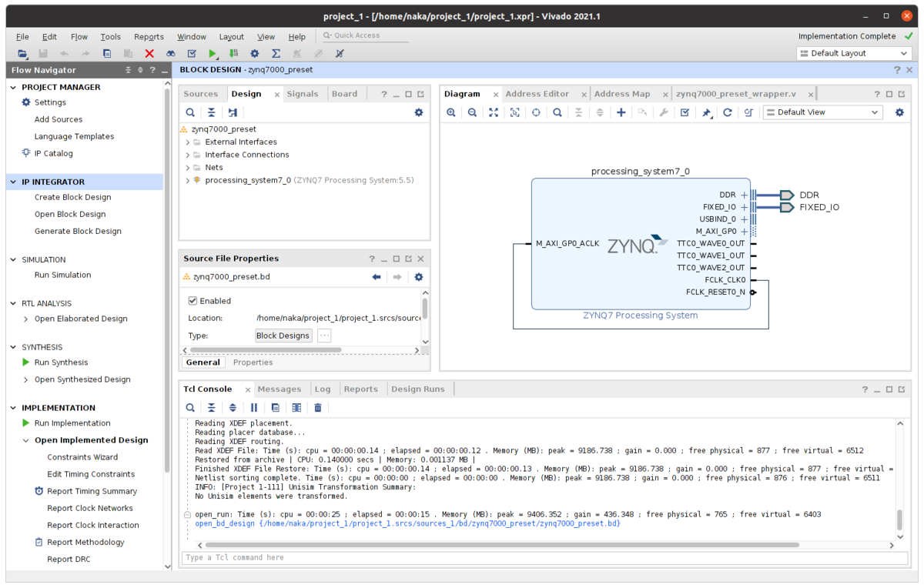Click the pin icon in diagram toolbar

click(706, 112)
